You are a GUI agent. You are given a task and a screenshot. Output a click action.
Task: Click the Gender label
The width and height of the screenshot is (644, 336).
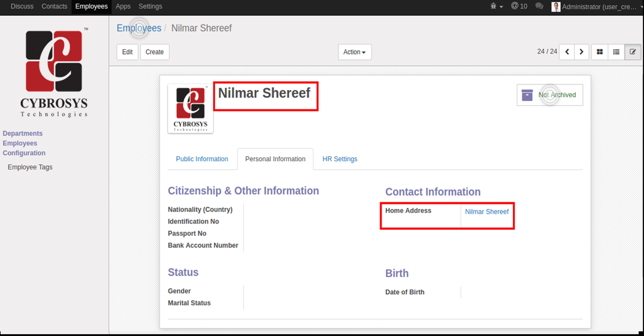(x=180, y=291)
